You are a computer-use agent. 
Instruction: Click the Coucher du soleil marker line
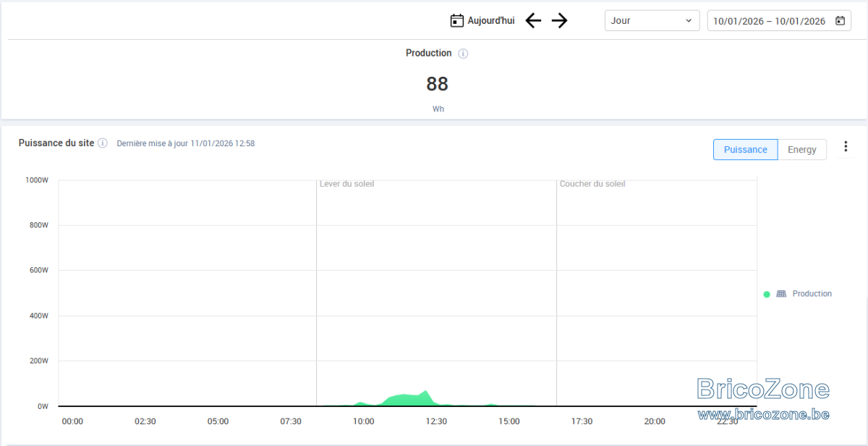[x=556, y=293]
